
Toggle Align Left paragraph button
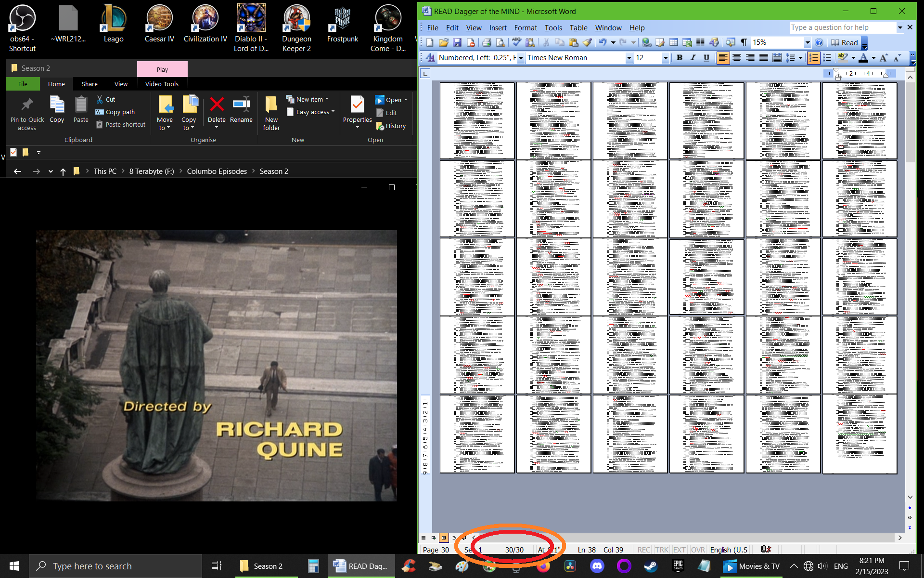723,58
